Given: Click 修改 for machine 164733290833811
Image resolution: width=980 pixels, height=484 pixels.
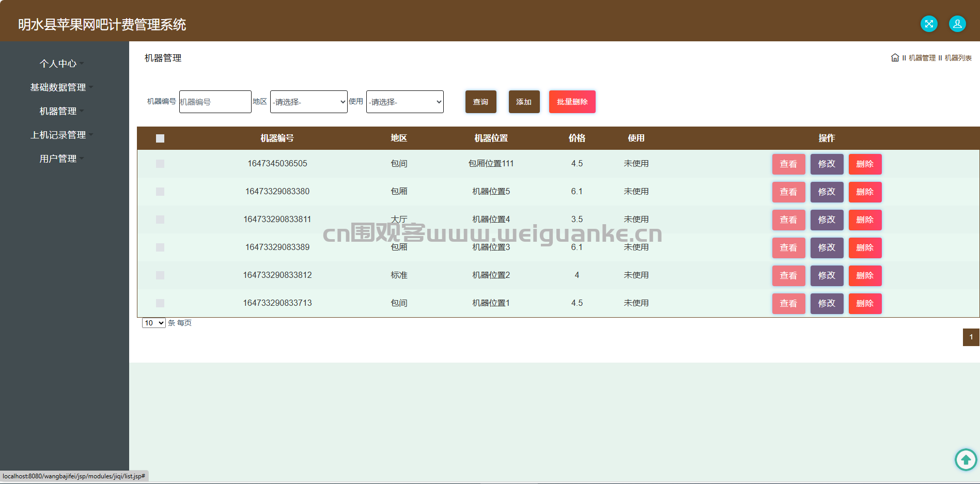Looking at the screenshot, I should [x=827, y=220].
